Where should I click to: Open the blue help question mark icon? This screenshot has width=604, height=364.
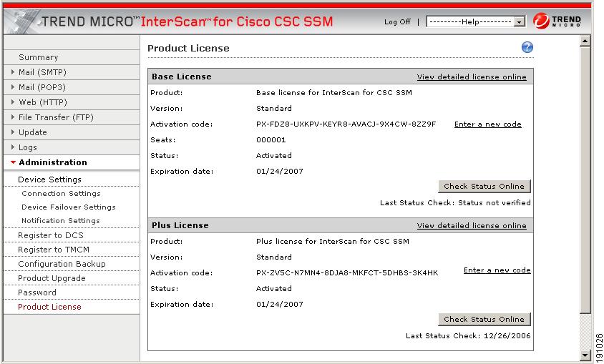coord(527,47)
